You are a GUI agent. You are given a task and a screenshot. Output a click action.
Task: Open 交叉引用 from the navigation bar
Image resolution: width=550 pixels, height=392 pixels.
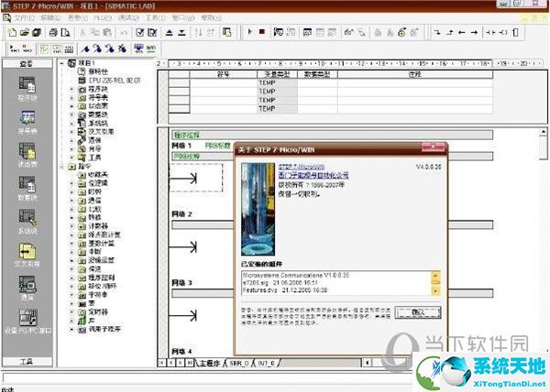(27, 255)
